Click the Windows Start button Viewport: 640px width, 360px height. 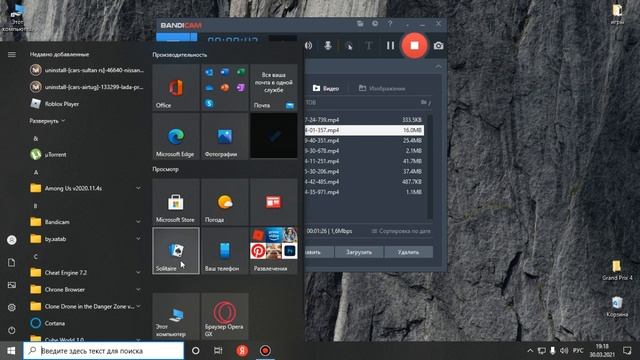pos(11,351)
